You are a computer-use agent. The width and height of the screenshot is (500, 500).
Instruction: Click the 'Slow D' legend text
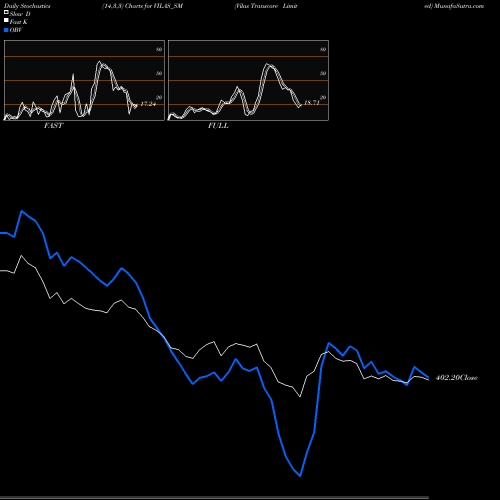20,14
